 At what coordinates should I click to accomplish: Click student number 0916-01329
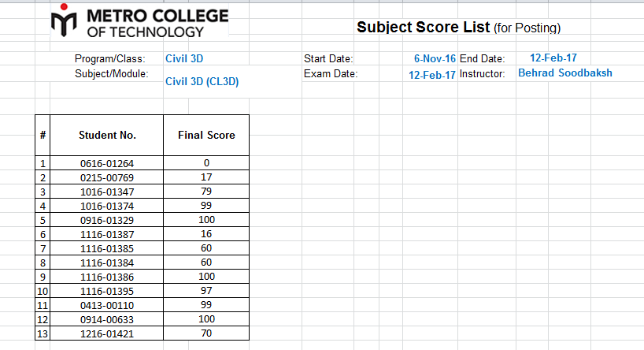[x=107, y=220]
